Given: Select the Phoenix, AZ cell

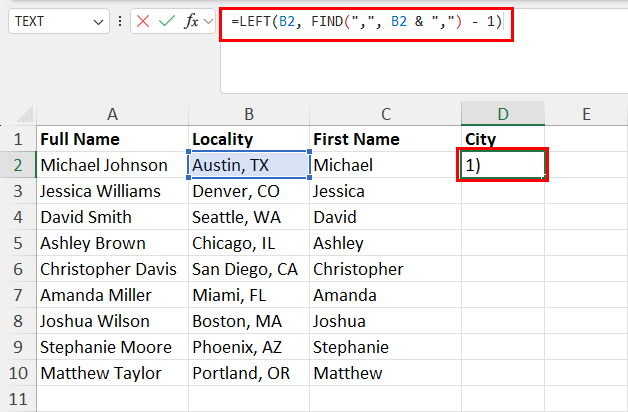Looking at the screenshot, I should coord(249,347).
